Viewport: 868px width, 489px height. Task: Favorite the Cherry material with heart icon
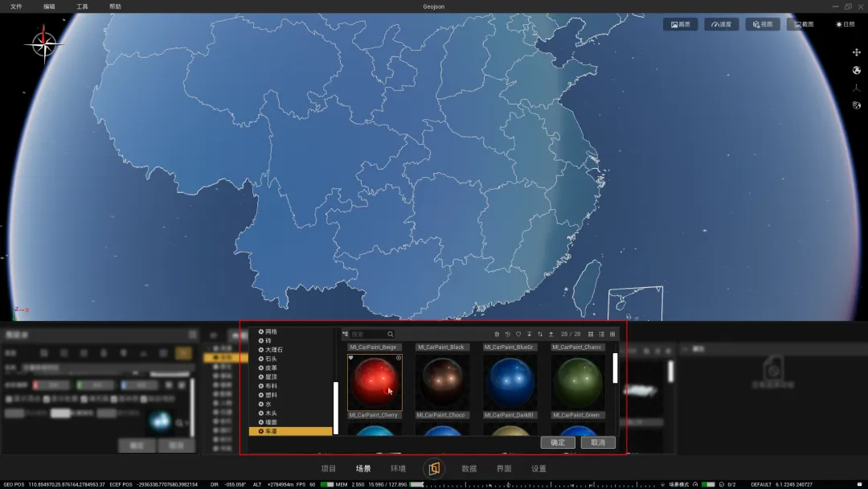pos(351,358)
